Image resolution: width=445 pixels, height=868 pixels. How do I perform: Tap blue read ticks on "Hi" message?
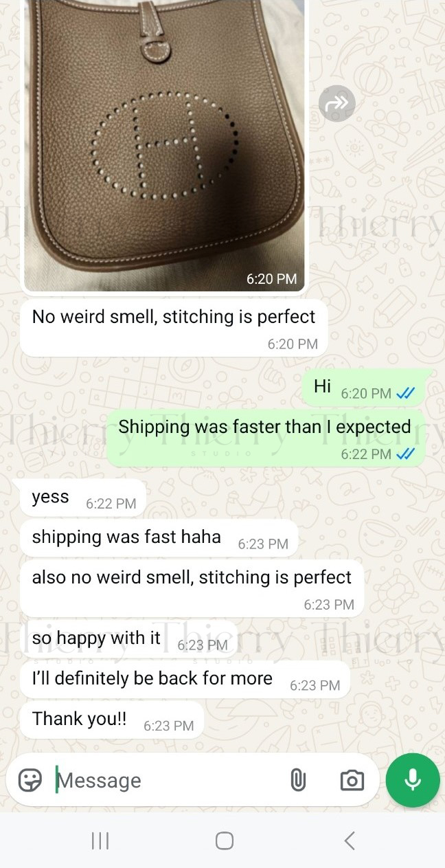pyautogui.click(x=406, y=393)
